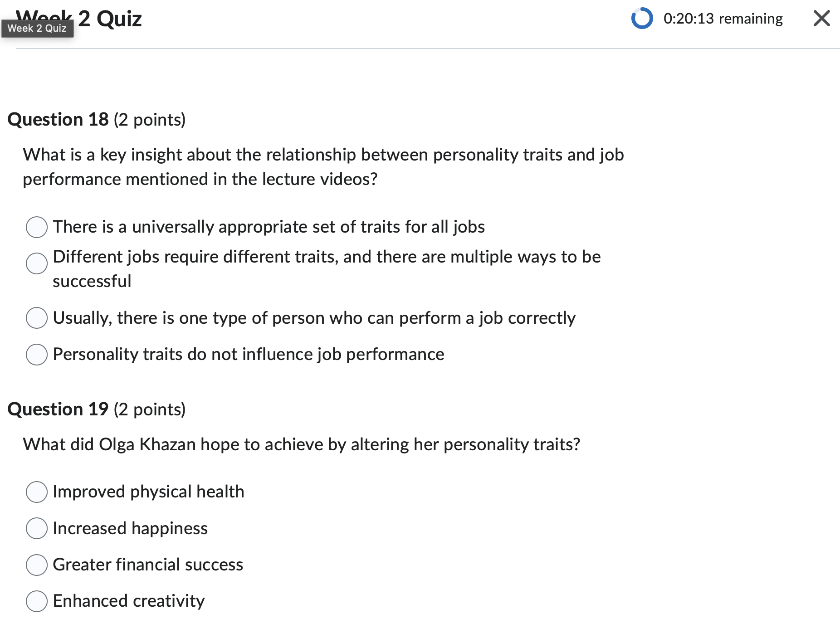Pick "Enhanced creativity" as the answer
Viewport: 840px width, 643px height.
click(x=37, y=601)
